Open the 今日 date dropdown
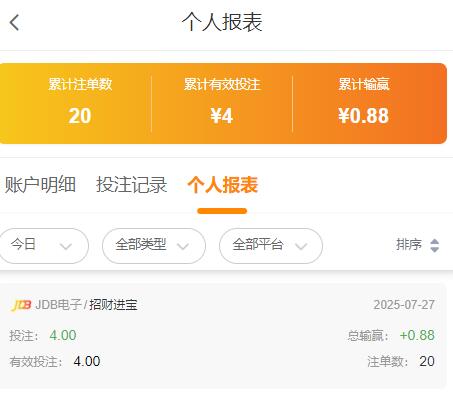453x396 pixels. click(x=43, y=246)
